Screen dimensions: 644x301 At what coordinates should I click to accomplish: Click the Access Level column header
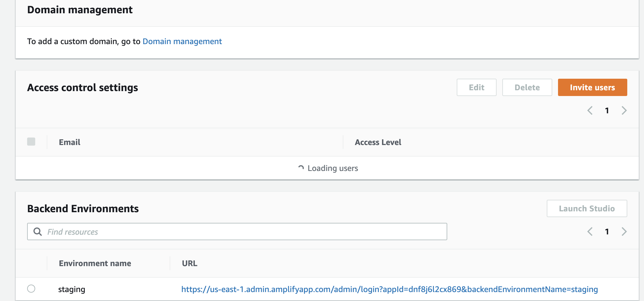(378, 142)
